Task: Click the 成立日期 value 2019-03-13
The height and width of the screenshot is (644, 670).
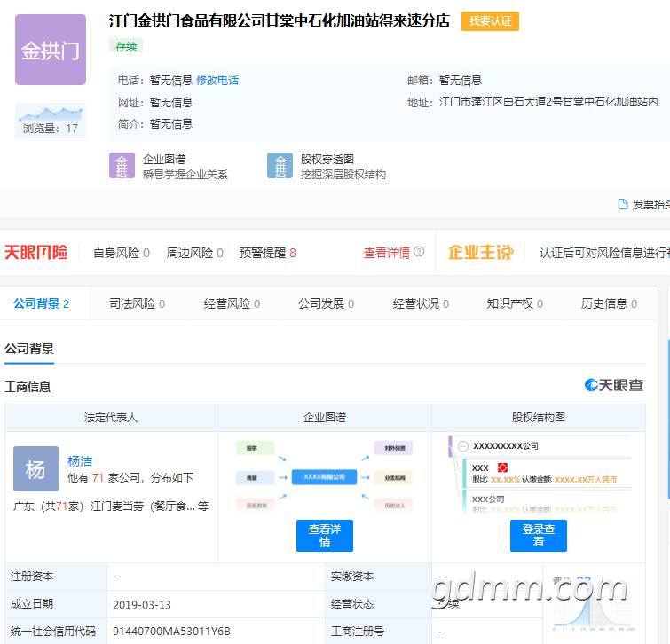Action: tap(142, 605)
